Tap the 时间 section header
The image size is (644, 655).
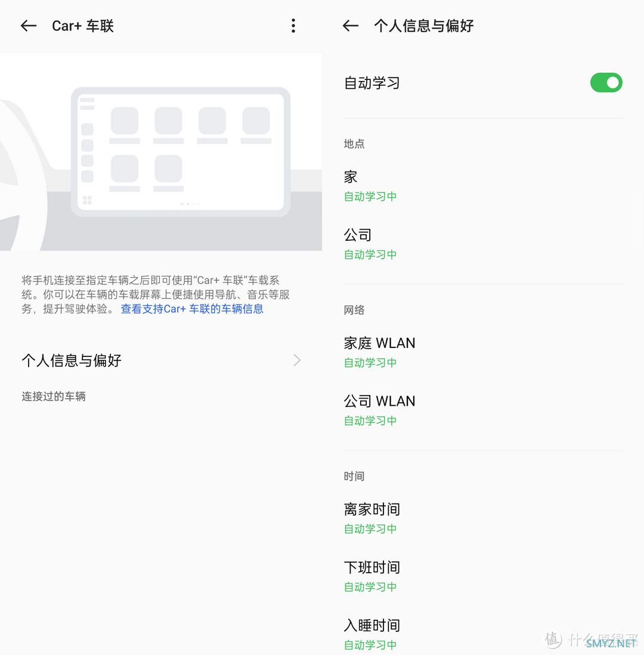[x=354, y=476]
